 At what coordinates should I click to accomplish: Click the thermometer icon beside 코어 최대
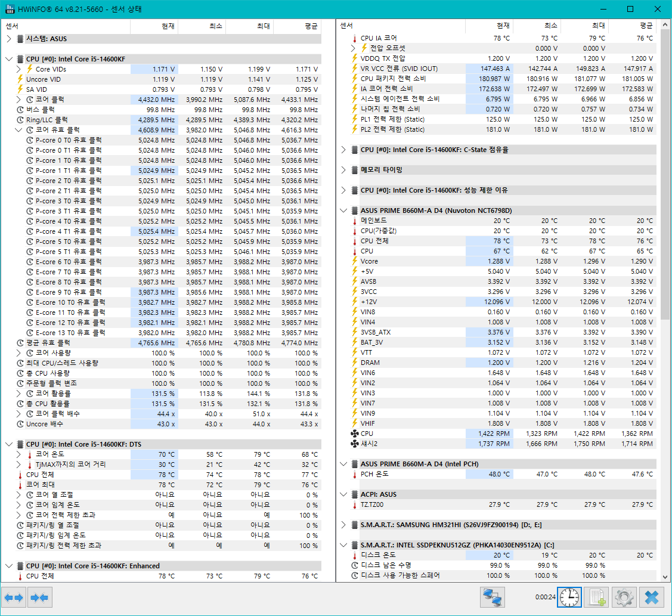pyautogui.click(x=20, y=485)
